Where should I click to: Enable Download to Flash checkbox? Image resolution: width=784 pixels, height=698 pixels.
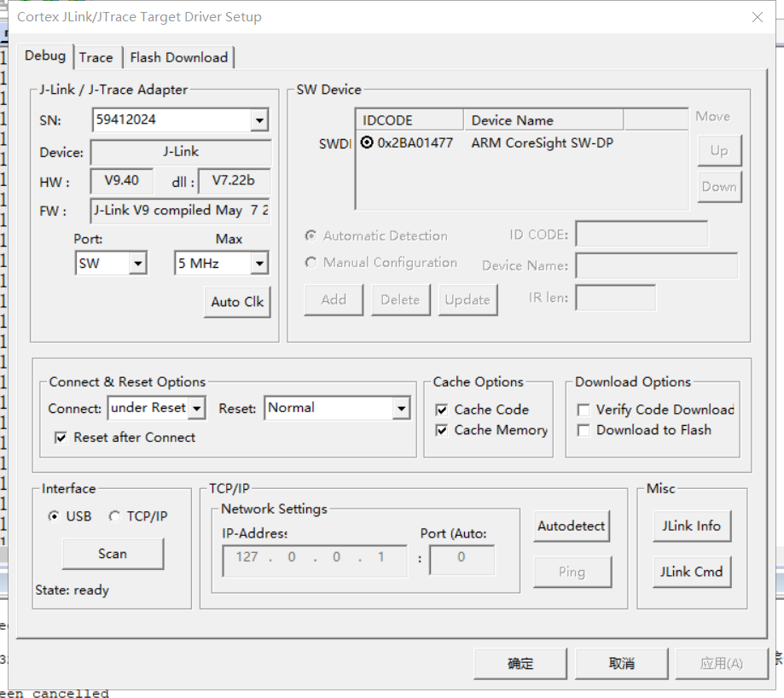[584, 431]
